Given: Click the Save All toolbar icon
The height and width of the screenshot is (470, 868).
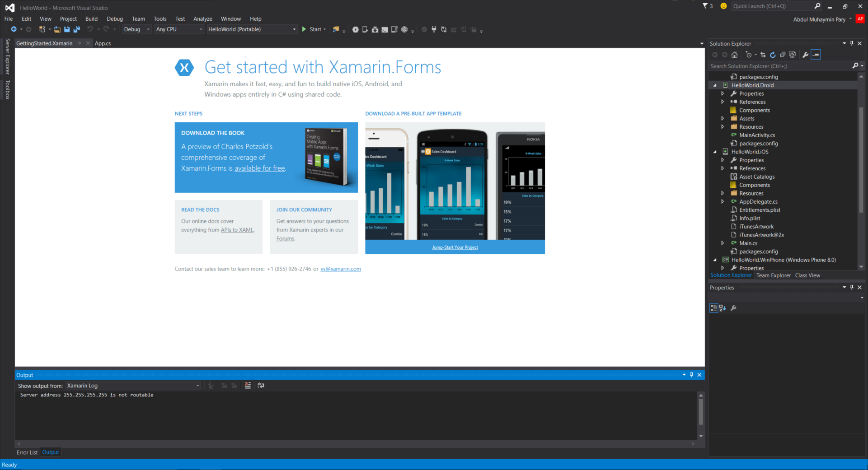Looking at the screenshot, I should pyautogui.click(x=76, y=29).
